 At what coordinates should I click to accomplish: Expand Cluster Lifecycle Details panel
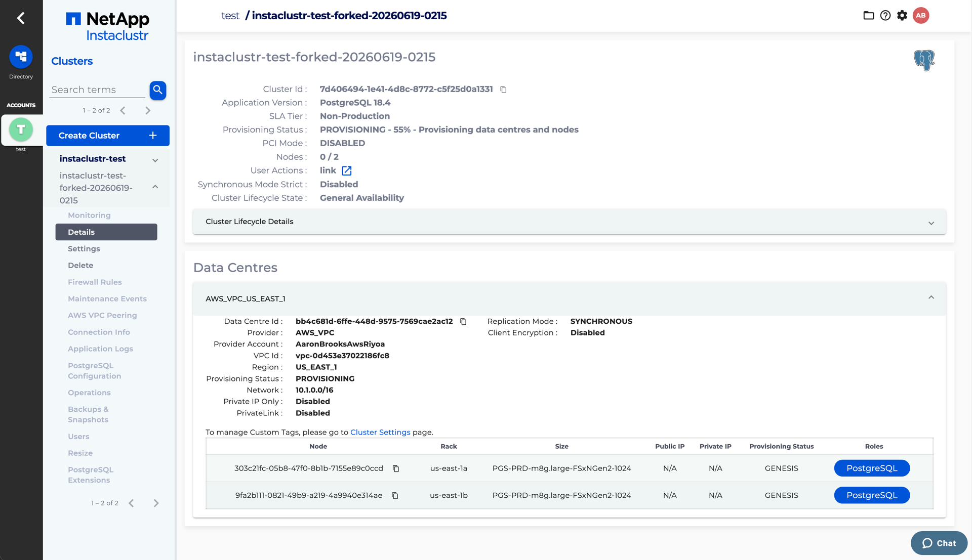coord(569,222)
